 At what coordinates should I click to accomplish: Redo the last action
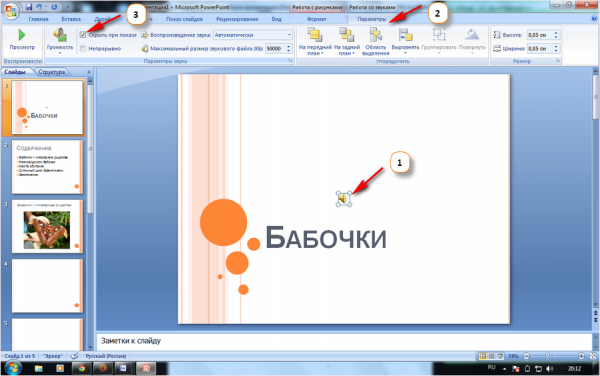54,7
